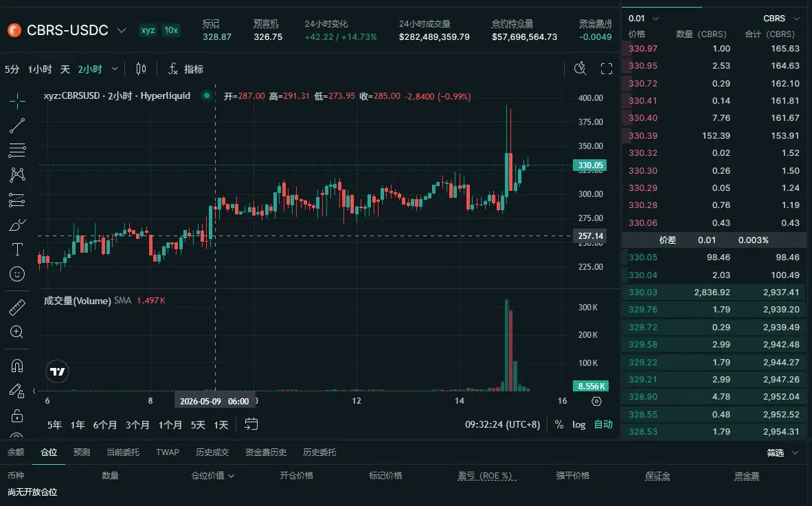Select the 5分 interval
This screenshot has width=812, height=506.
[x=12, y=69]
